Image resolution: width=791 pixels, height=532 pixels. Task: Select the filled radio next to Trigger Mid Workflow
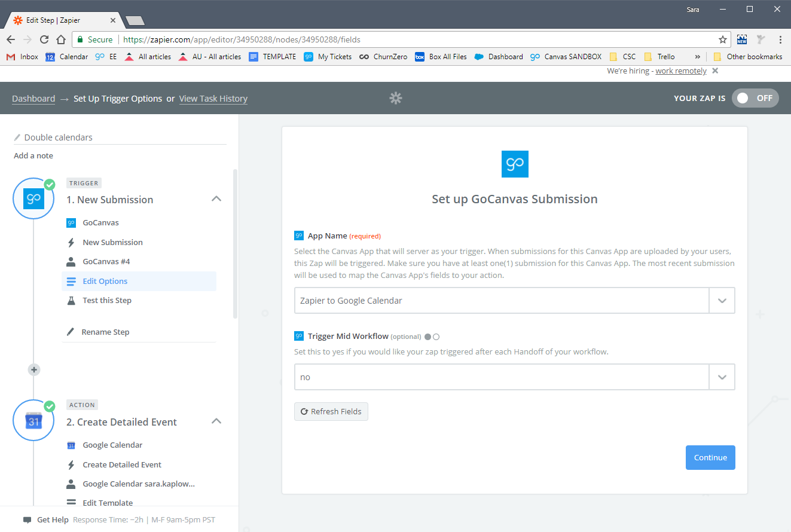tap(427, 337)
